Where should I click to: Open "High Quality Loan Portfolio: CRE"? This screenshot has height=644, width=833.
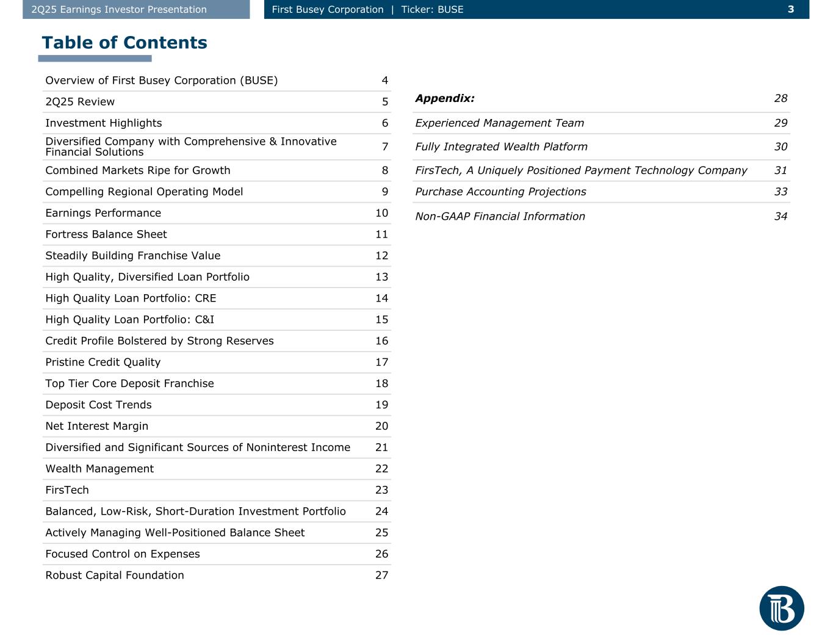click(x=131, y=298)
